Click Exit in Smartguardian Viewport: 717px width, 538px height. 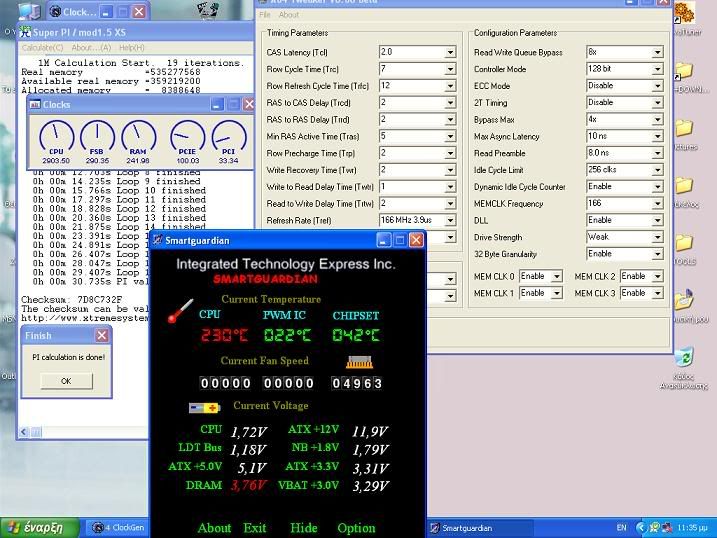tap(255, 528)
